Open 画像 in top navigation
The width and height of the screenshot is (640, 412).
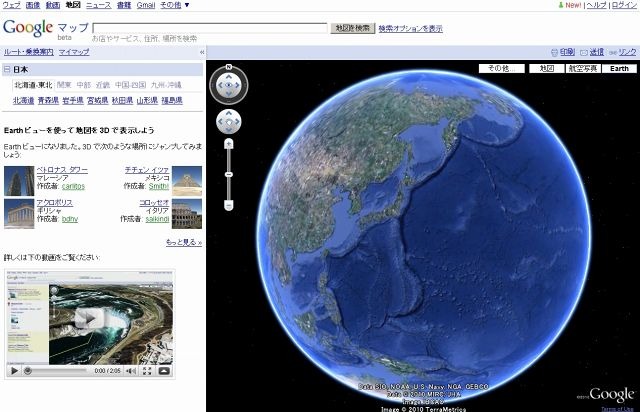[33, 5]
